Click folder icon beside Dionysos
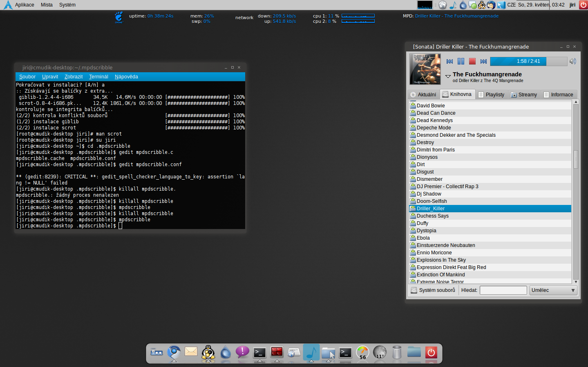The image size is (588, 367). pos(413,157)
